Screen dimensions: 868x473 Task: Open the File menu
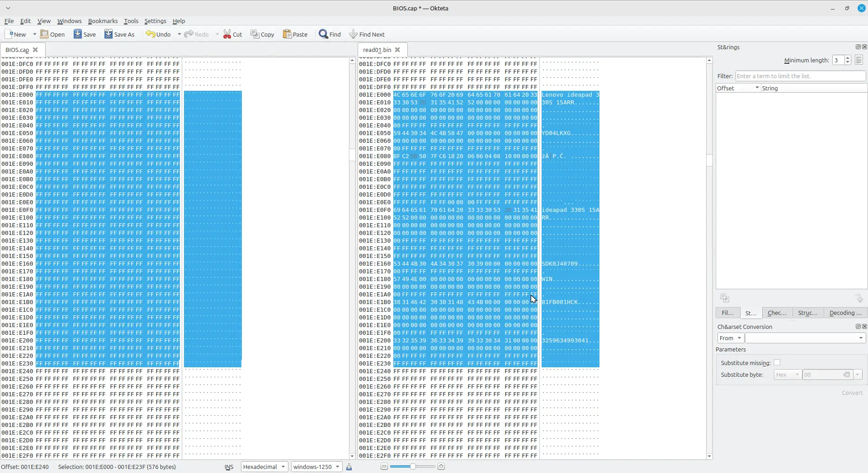click(9, 21)
